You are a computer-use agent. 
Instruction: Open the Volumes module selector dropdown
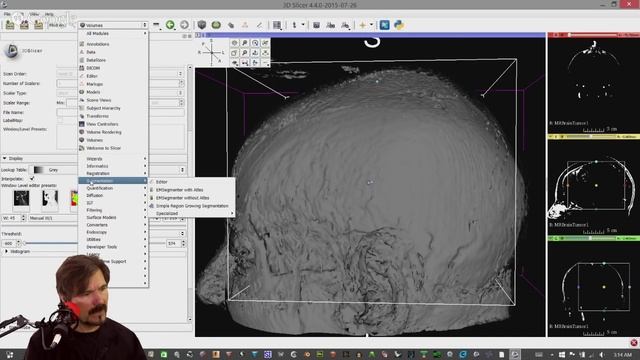point(113,25)
